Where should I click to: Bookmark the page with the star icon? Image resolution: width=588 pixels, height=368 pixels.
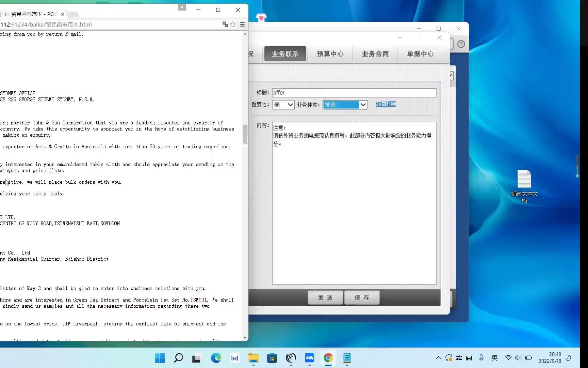[233, 24]
